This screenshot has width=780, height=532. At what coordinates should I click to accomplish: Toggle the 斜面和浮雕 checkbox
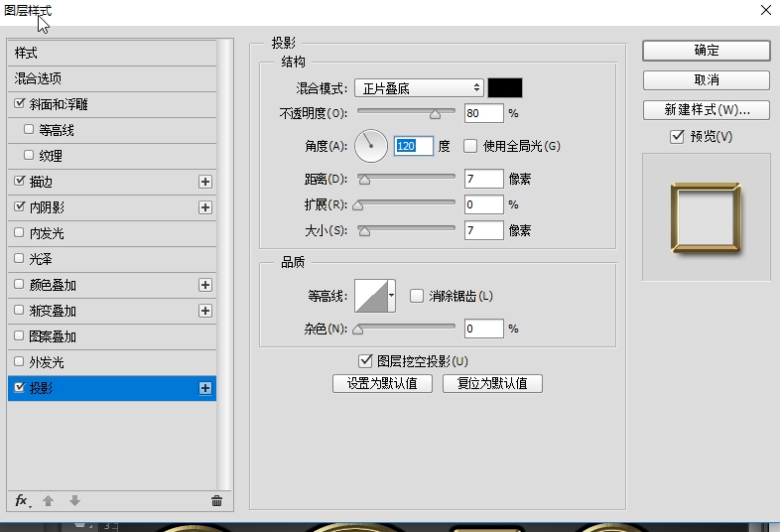[x=20, y=103]
